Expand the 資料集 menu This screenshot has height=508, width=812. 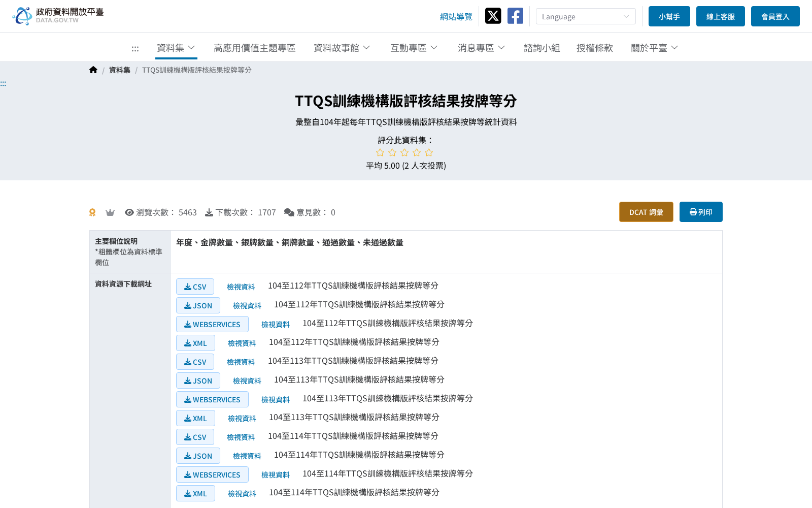176,48
